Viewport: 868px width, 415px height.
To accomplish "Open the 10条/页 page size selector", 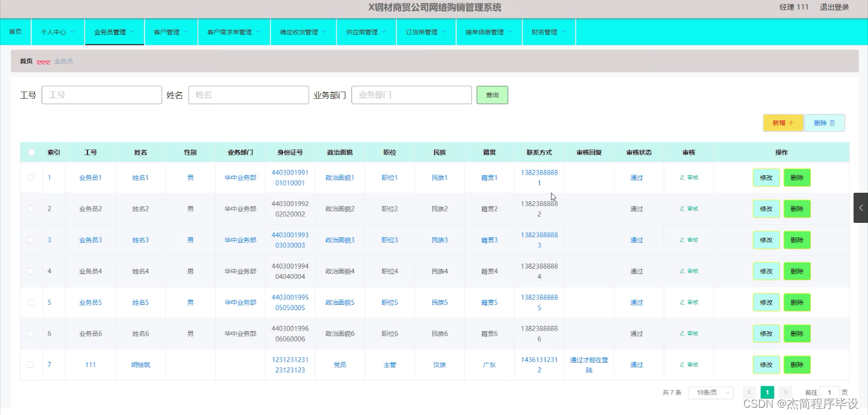I will tap(711, 392).
